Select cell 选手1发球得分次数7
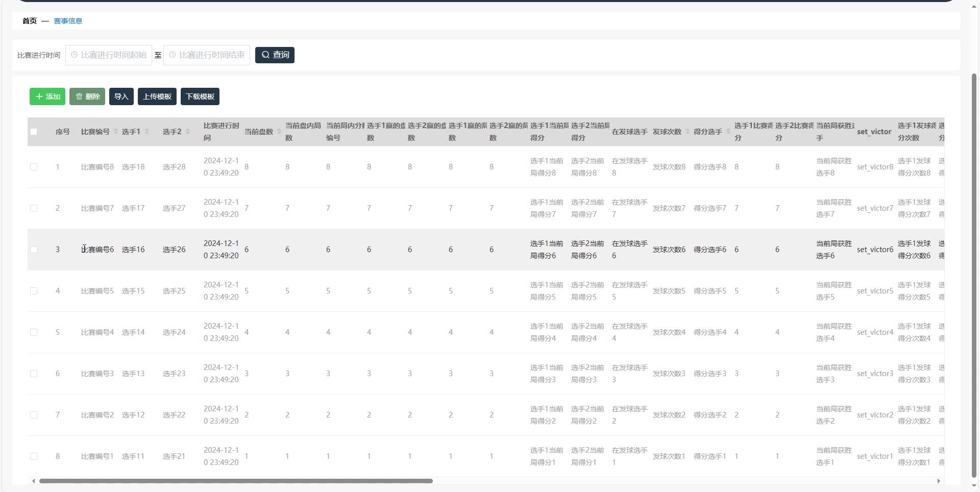Screen dimensions: 980x492 tap(914, 208)
